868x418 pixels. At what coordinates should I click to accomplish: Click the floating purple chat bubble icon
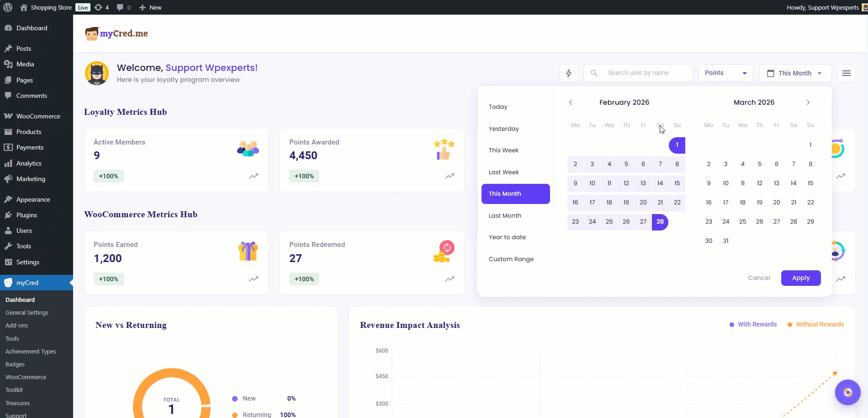(x=847, y=392)
